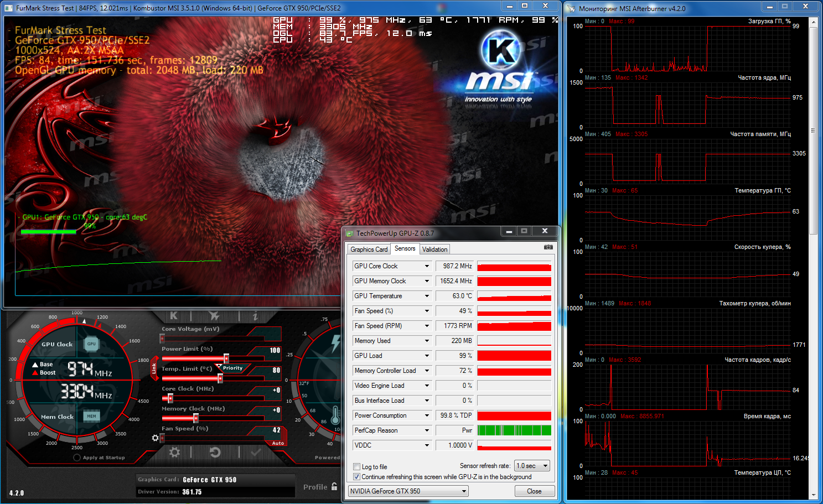The height and width of the screenshot is (504, 823).
Task: Adjust the Power Limit slider handle
Action: [x=226, y=358]
